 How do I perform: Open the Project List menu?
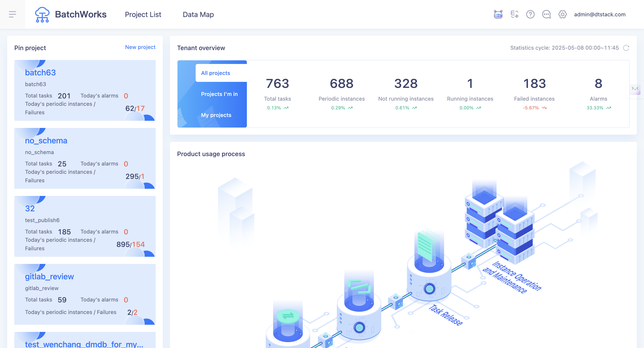(x=143, y=14)
